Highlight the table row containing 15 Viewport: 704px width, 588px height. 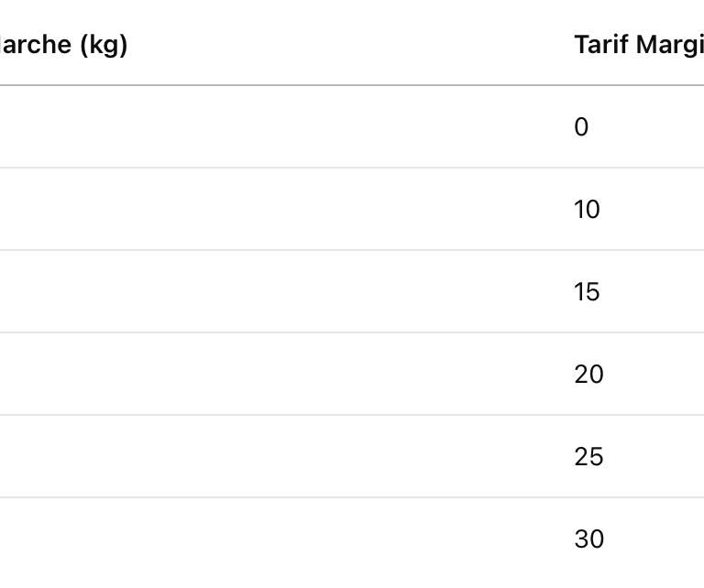[x=367, y=292]
